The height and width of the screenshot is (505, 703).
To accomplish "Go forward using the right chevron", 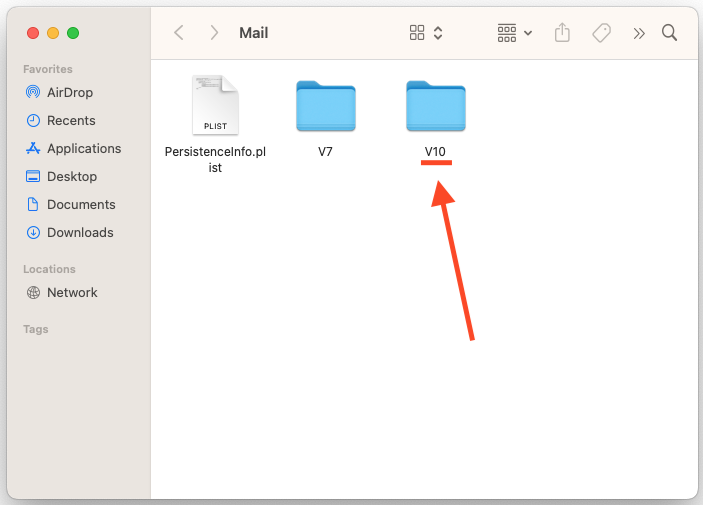I will (214, 33).
